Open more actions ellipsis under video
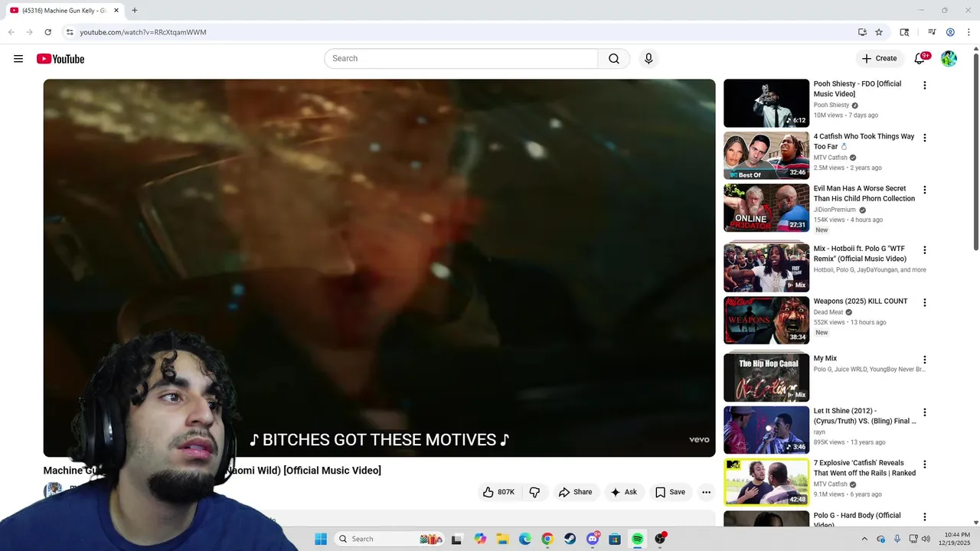The height and width of the screenshot is (551, 980). click(706, 492)
